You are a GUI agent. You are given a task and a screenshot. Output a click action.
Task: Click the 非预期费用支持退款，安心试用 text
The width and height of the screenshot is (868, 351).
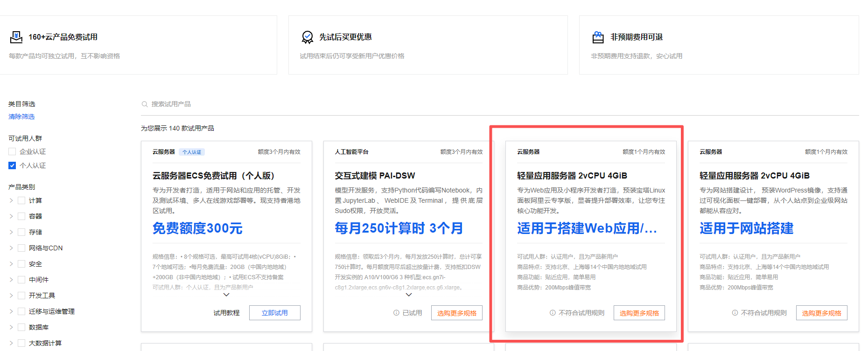pos(637,56)
